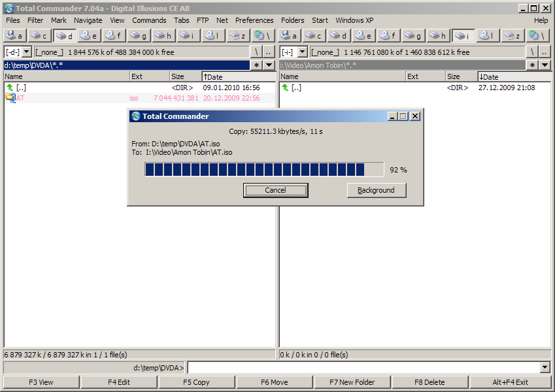Open the command line history dropdown

pos(545,368)
